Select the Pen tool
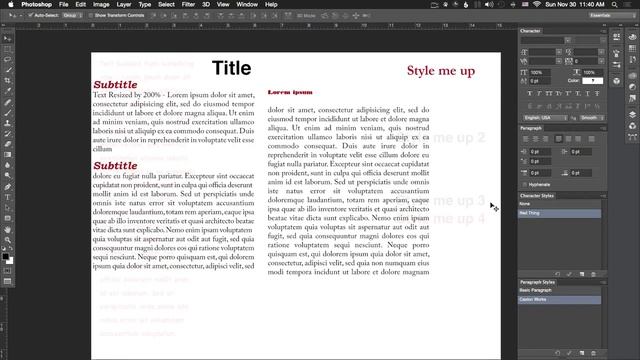 (7, 187)
